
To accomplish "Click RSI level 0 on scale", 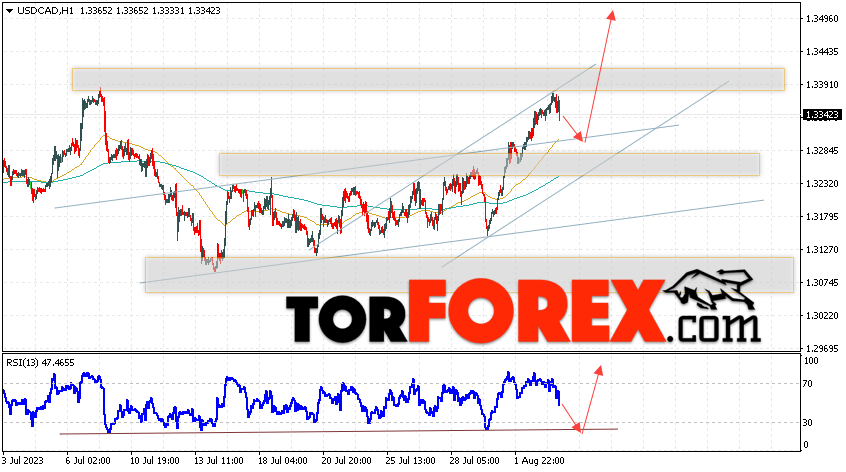I will 806,445.
